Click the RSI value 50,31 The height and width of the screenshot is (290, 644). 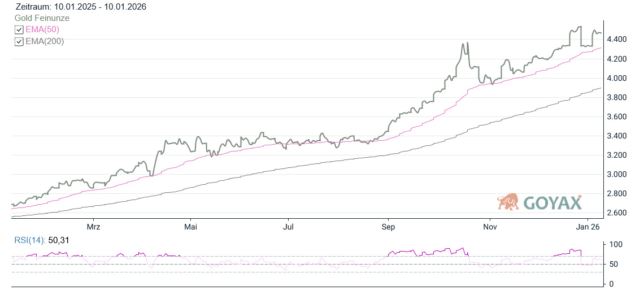pyautogui.click(x=59, y=241)
